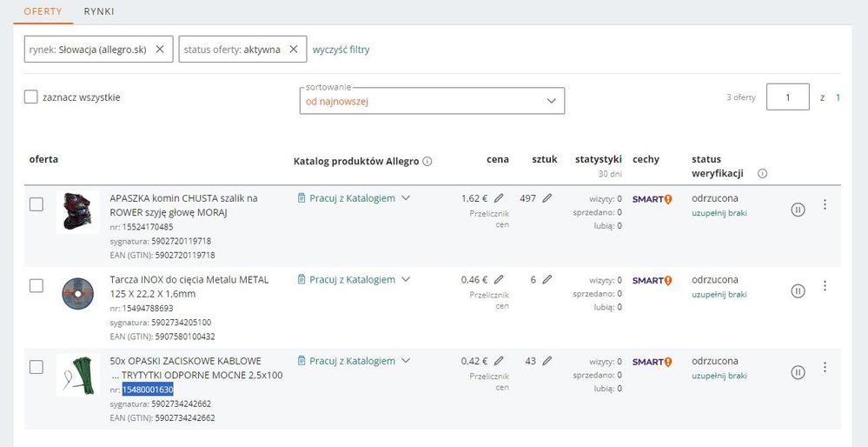The height and width of the screenshot is (447, 868).
Task: Click uzupełnij braki for 50x OPASKI offer
Action: [x=719, y=376]
